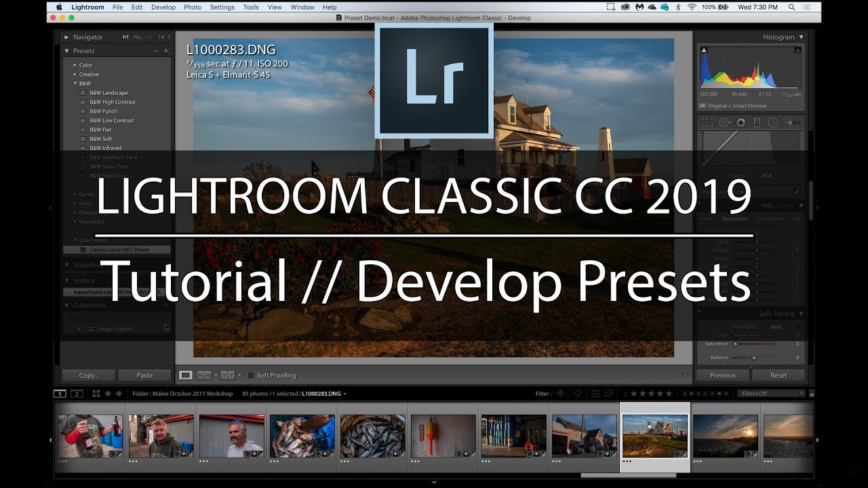
Task: Filter by star rating stars
Action: coord(652,394)
